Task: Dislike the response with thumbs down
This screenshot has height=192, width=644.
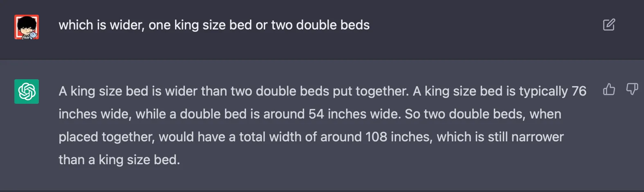Action: 632,89
